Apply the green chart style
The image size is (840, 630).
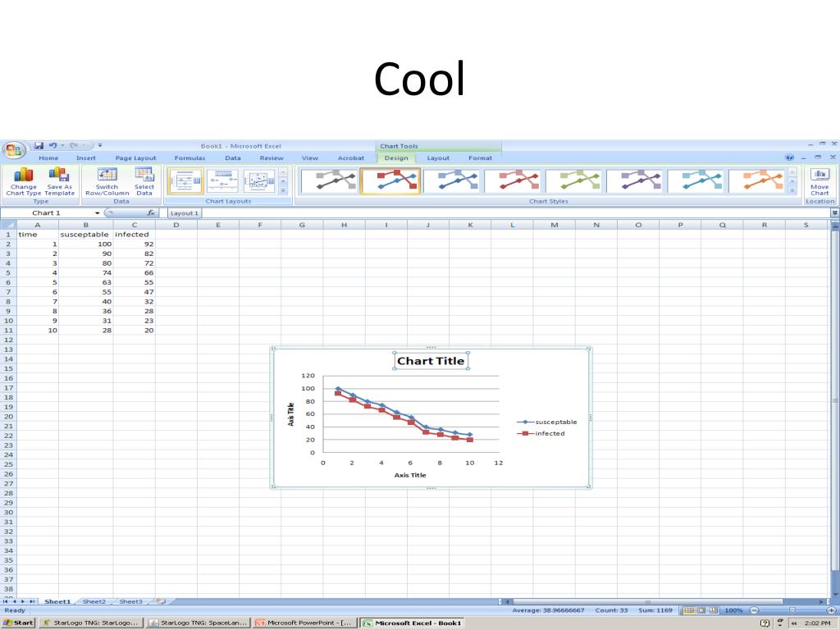[x=573, y=181]
